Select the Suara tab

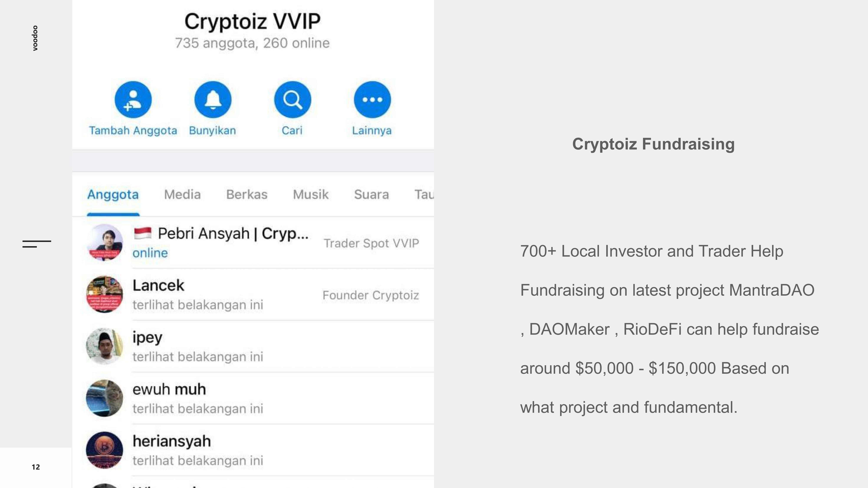click(371, 195)
